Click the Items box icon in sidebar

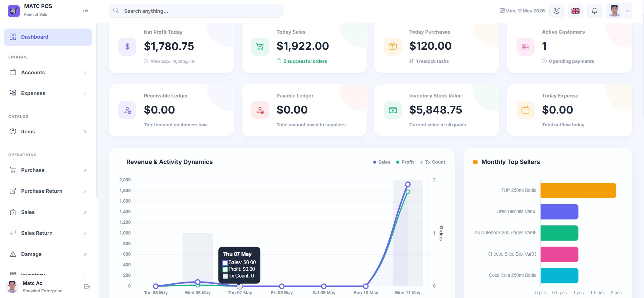tap(13, 131)
